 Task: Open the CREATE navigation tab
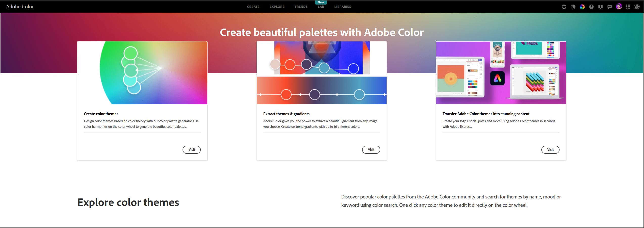[x=253, y=7]
